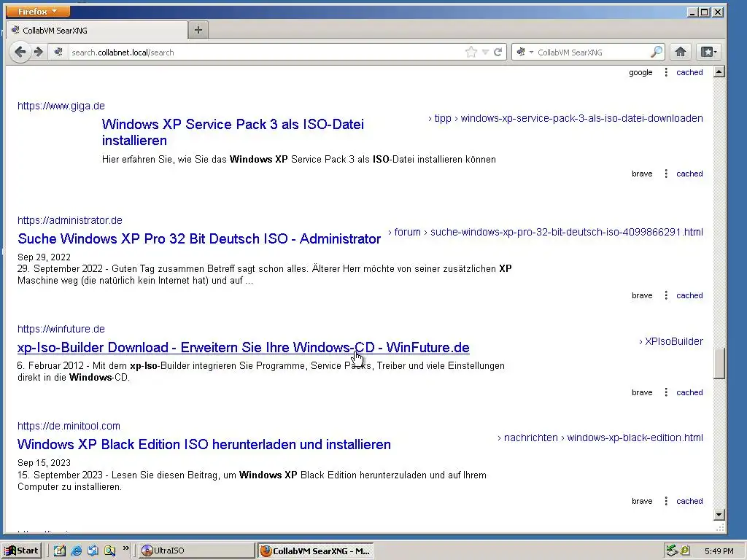The width and height of the screenshot is (747, 560).
Task: Launch Internet Explorer from quick launch
Action: (x=76, y=551)
